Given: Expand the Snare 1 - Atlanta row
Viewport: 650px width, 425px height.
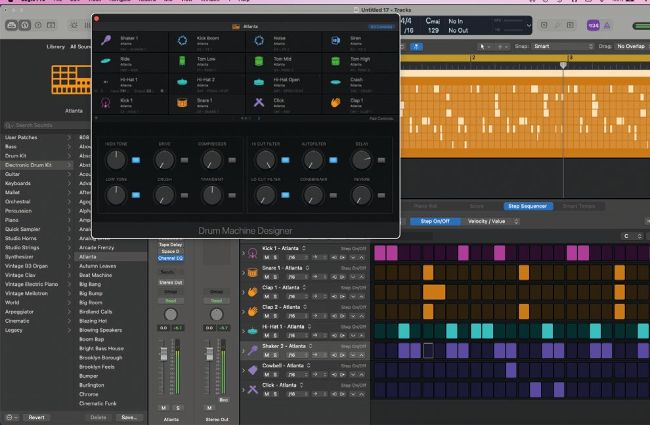Looking at the screenshot, I should pos(243,272).
